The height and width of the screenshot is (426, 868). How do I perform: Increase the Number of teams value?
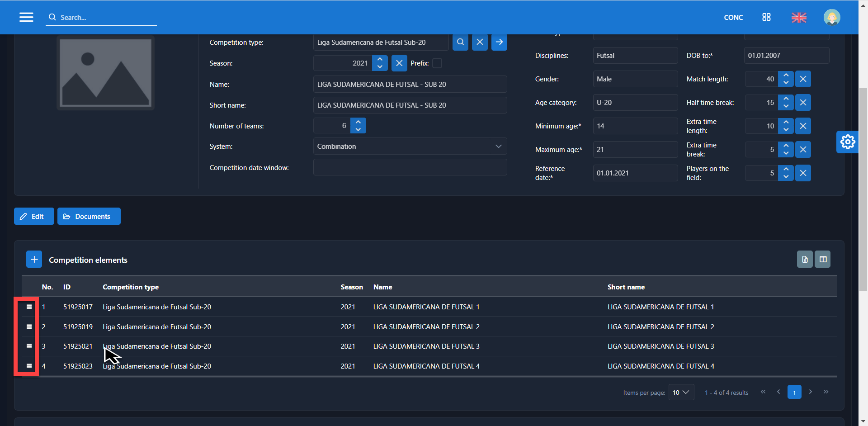coord(358,122)
